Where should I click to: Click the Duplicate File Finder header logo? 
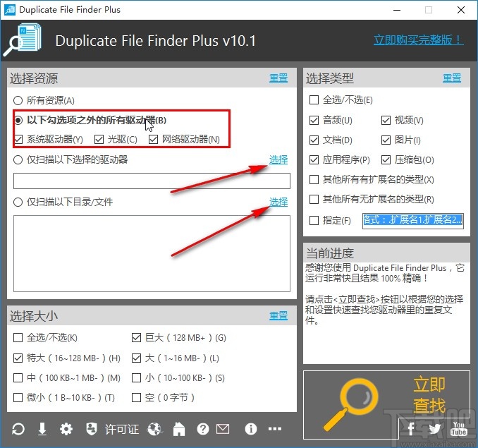23,40
